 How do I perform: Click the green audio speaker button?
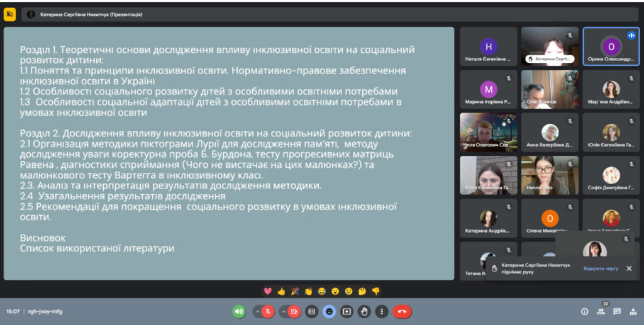239,311
